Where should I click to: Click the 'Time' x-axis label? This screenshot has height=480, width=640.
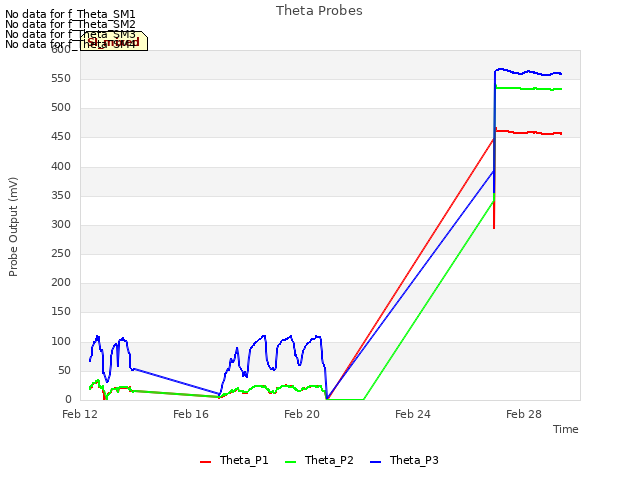[x=566, y=429]
